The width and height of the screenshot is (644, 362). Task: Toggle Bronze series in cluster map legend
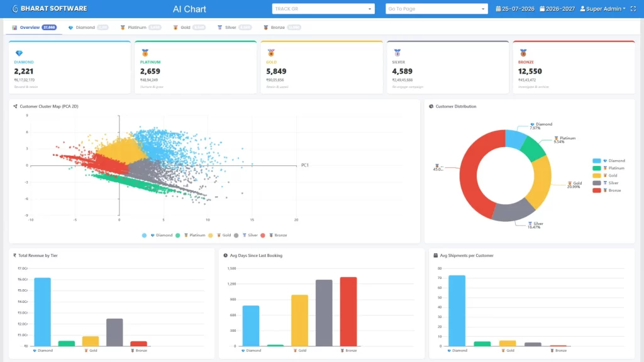coord(274,235)
